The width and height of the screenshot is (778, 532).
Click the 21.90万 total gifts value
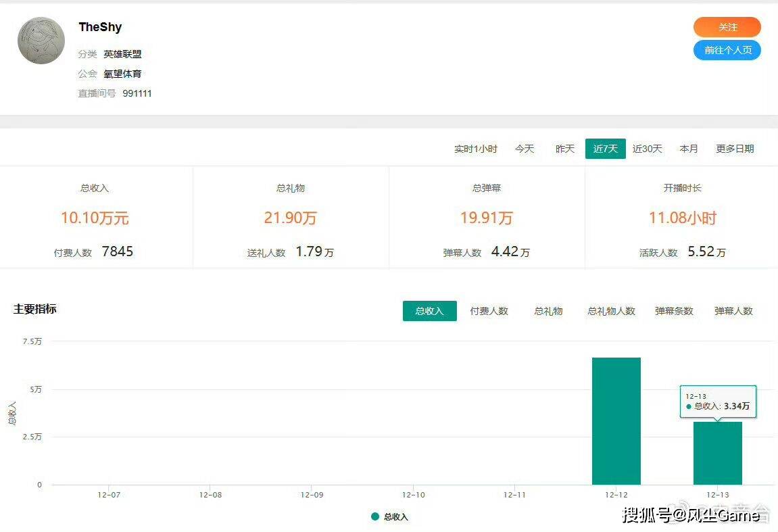coord(290,218)
